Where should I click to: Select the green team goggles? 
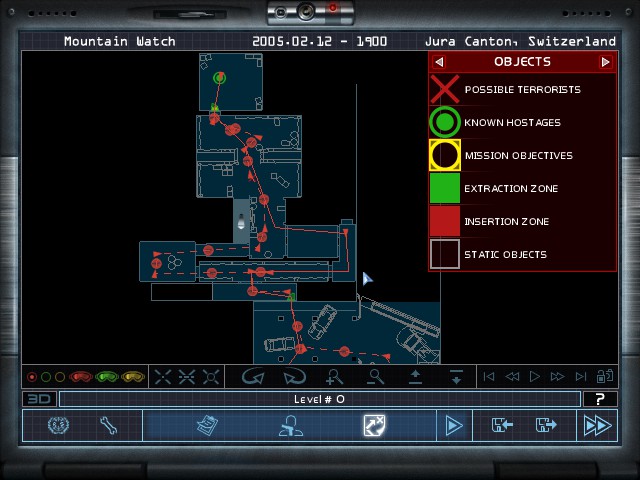[106, 377]
